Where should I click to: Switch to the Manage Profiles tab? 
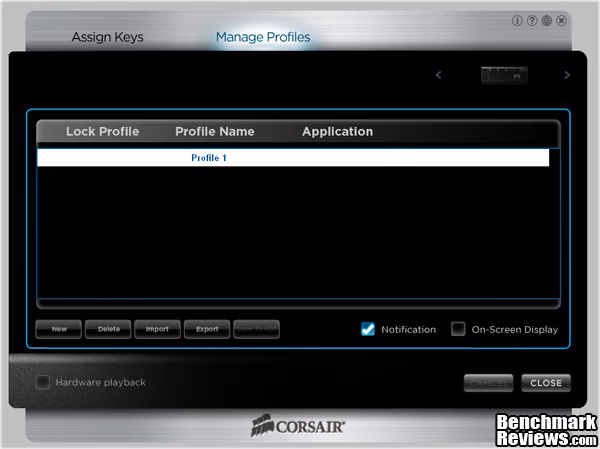click(263, 37)
